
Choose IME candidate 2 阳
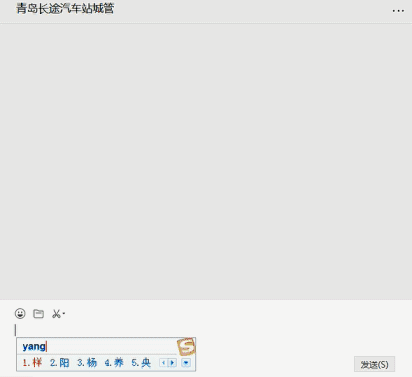click(x=60, y=362)
